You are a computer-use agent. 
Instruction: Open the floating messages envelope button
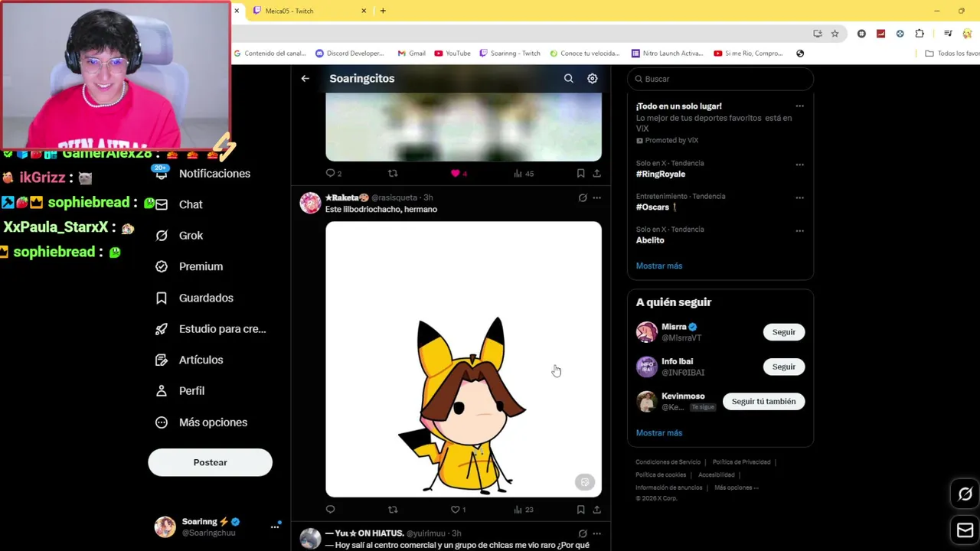point(965,530)
